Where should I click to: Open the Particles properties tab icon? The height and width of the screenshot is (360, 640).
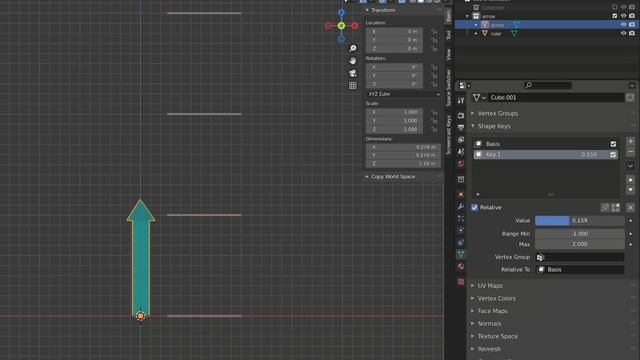point(461,218)
